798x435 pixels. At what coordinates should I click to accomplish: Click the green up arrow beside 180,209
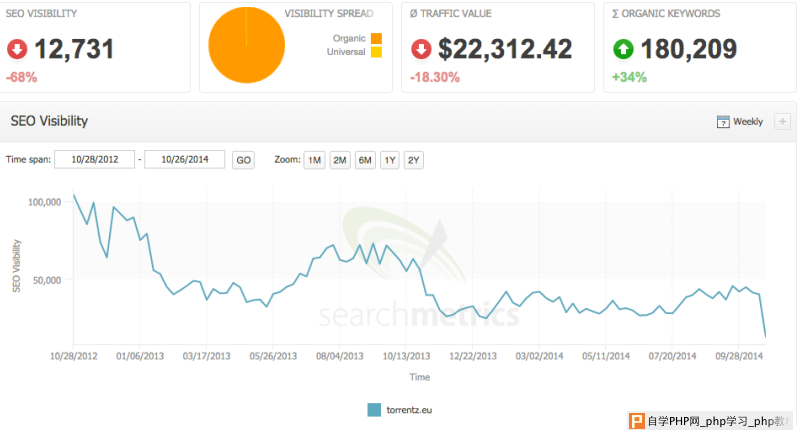tap(624, 50)
